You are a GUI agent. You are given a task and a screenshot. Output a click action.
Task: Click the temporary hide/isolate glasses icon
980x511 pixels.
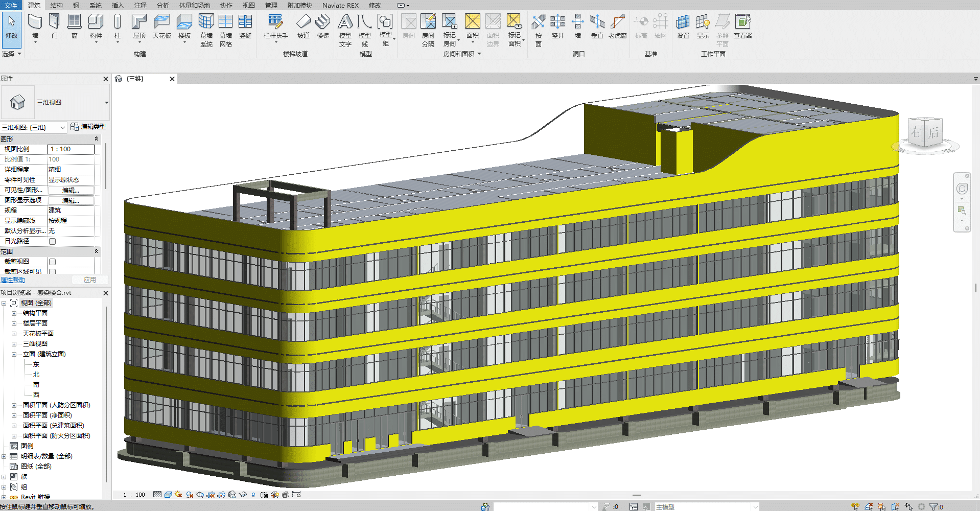(x=243, y=495)
